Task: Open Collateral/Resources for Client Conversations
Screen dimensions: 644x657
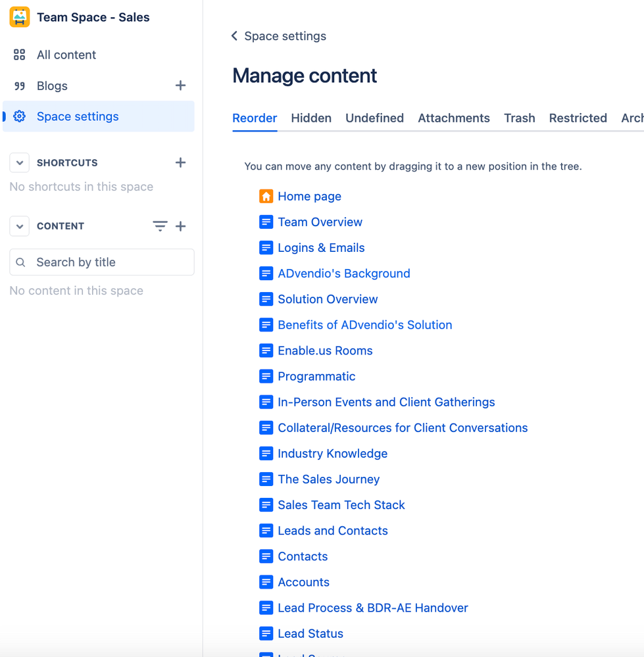Action: [403, 427]
